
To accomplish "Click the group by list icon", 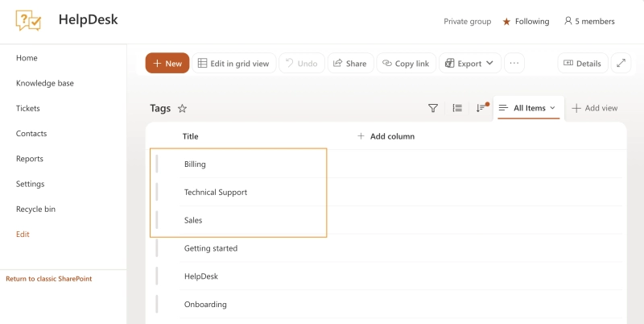I will 457,108.
